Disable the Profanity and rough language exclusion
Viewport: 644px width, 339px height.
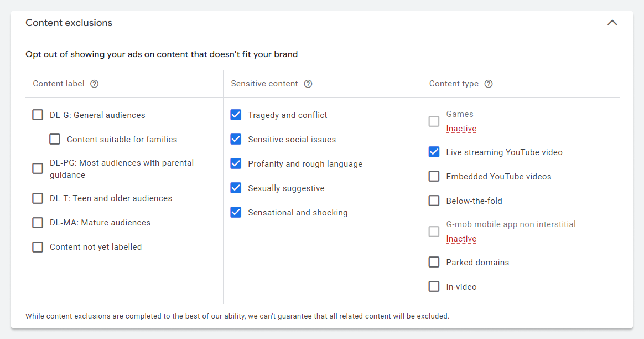click(x=237, y=164)
